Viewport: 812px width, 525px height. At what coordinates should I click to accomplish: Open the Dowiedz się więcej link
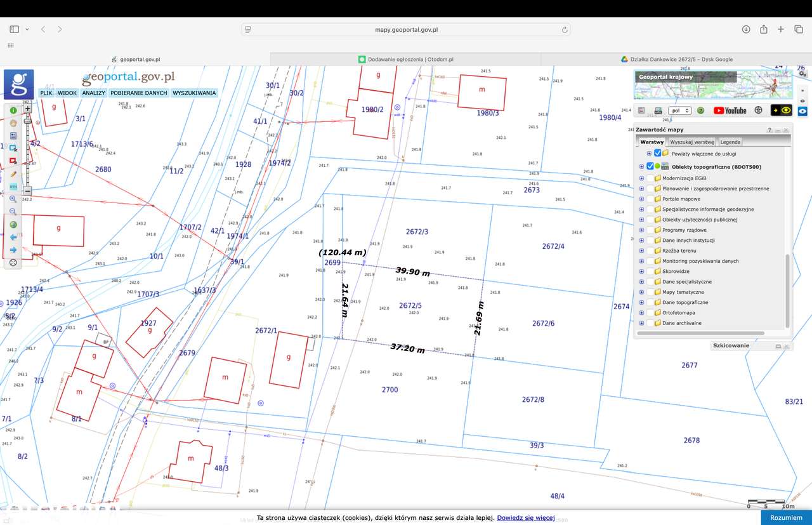coord(526,518)
